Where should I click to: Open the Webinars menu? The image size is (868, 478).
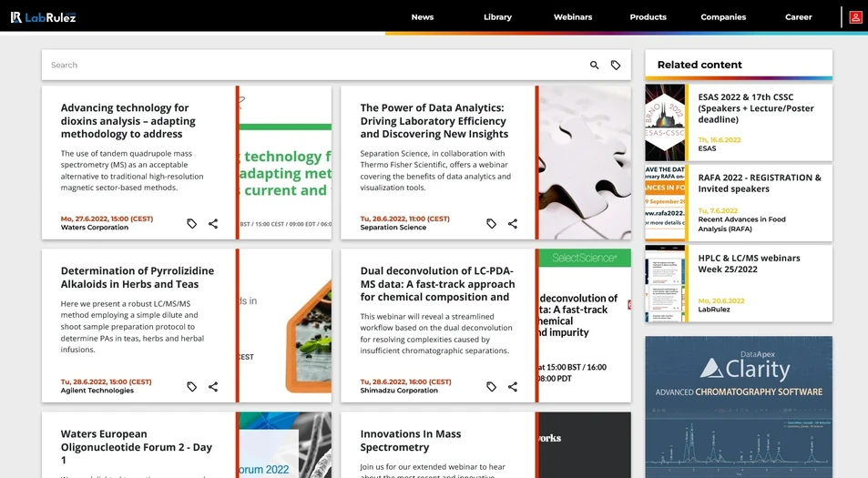click(573, 17)
